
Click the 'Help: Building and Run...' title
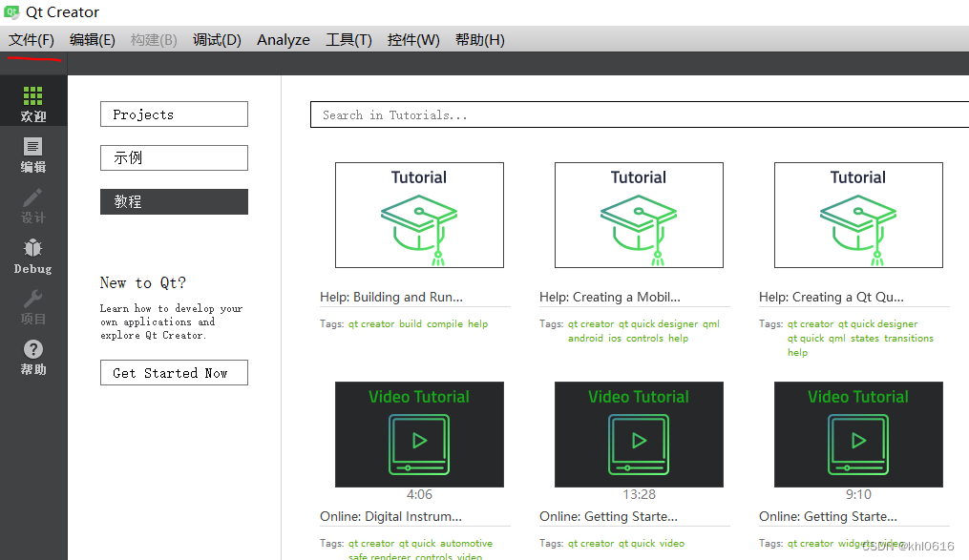(391, 297)
